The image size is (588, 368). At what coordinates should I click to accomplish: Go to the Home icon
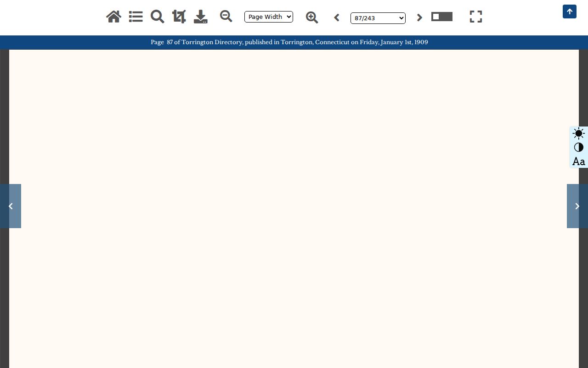pos(113,17)
